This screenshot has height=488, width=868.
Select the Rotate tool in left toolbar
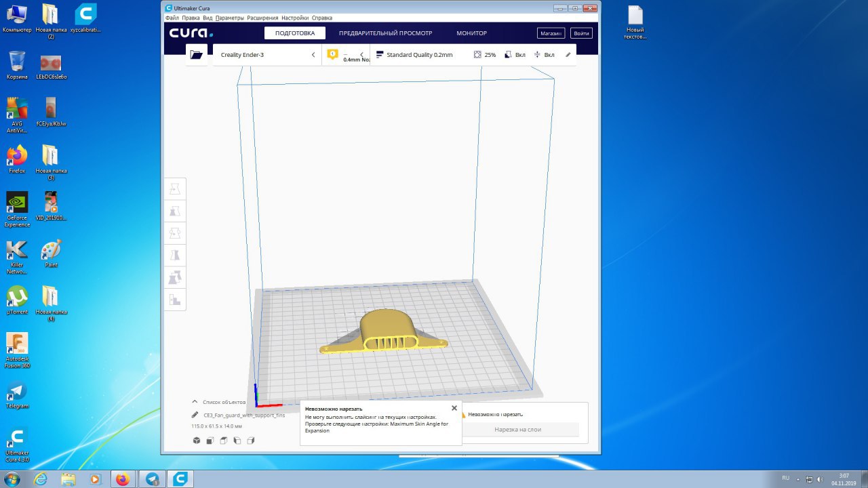tap(175, 233)
